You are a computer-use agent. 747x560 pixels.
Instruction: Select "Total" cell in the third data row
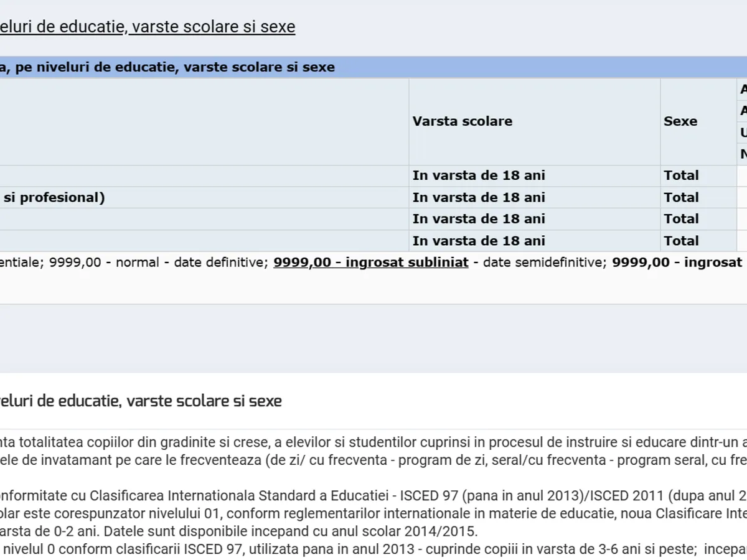point(681,219)
